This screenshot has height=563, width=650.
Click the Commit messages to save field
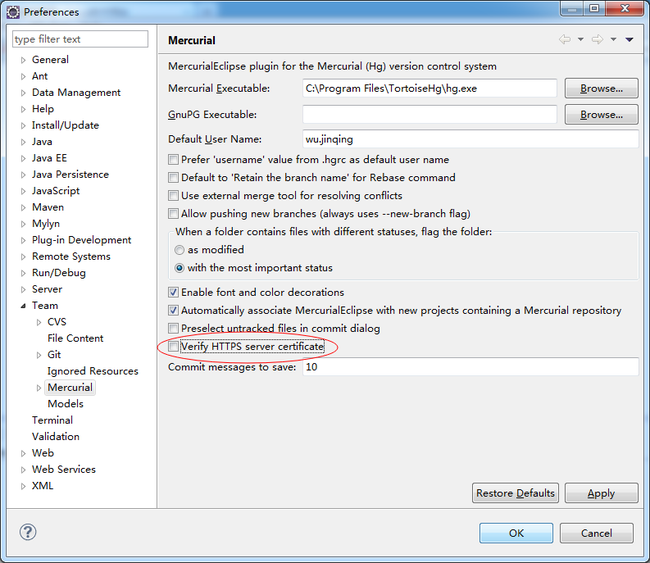(471, 367)
